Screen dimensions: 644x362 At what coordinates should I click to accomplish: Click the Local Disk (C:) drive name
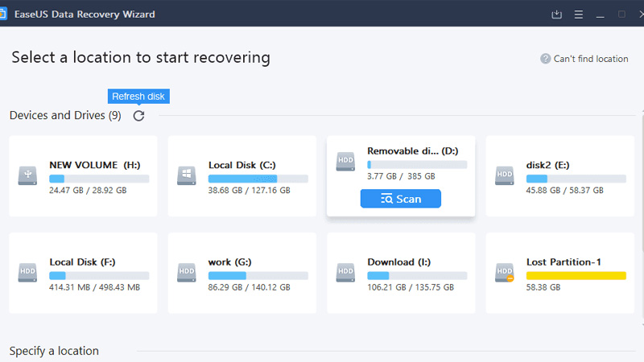[242, 165]
